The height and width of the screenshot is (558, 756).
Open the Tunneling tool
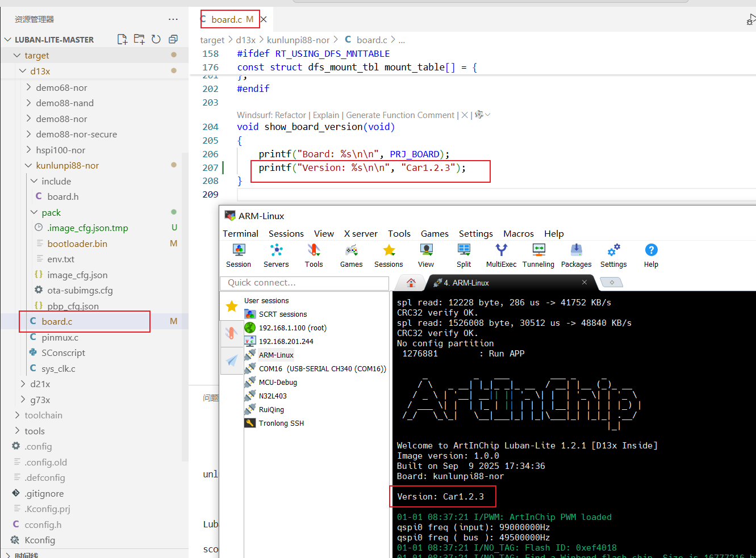(x=538, y=255)
